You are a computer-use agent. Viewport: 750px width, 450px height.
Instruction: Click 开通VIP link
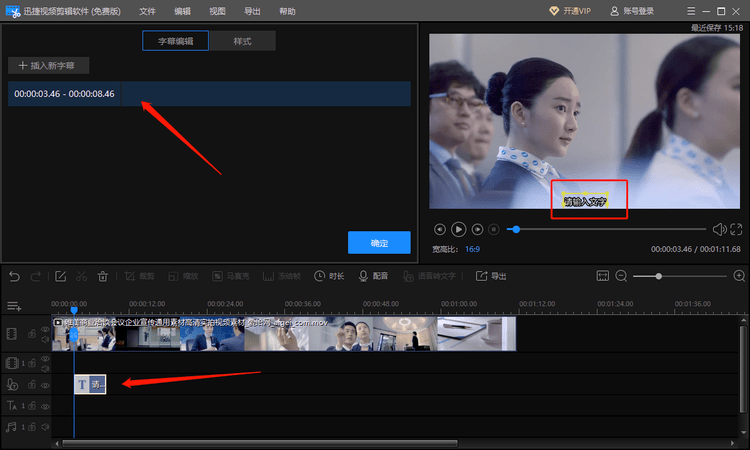[x=570, y=11]
